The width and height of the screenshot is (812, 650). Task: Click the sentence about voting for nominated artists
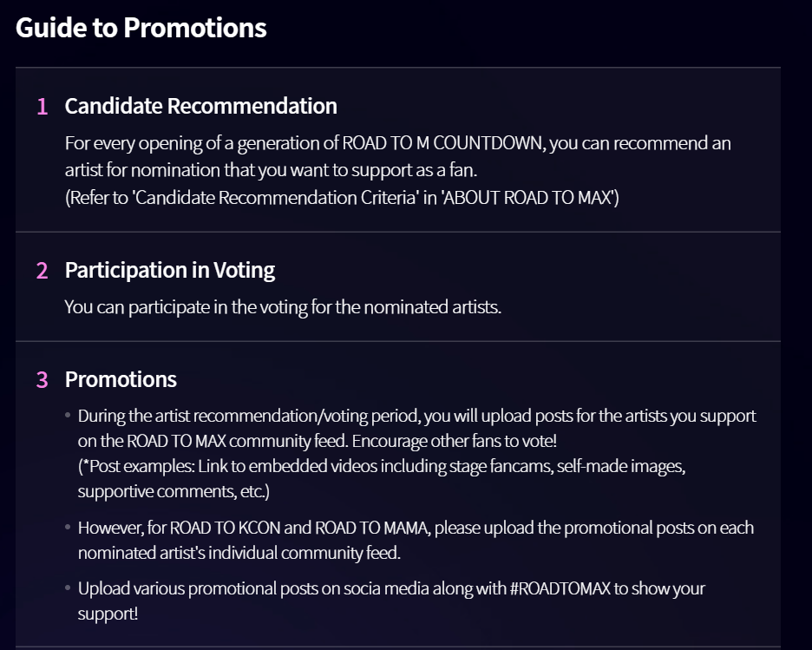283,307
